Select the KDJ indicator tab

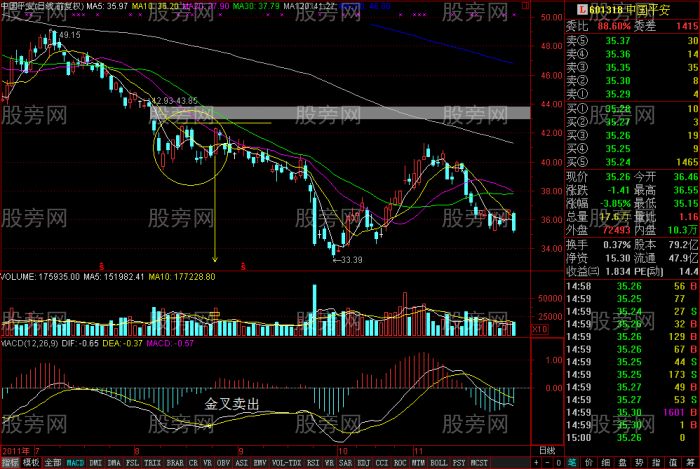point(363,463)
